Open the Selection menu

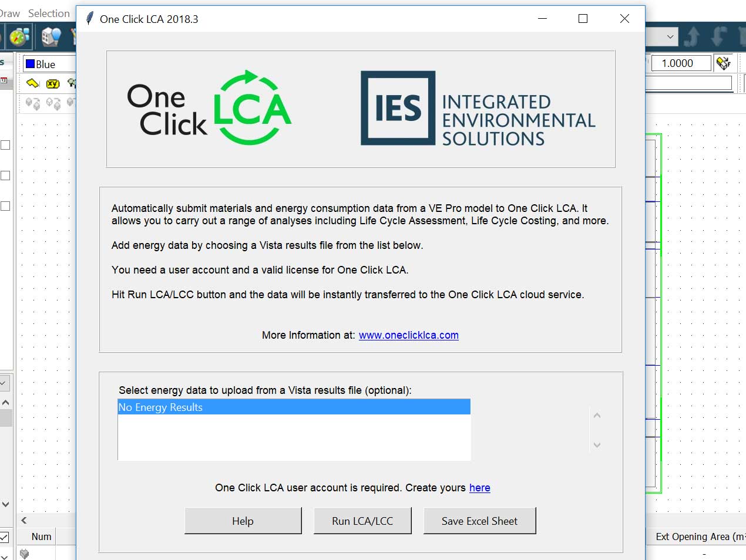coord(49,13)
